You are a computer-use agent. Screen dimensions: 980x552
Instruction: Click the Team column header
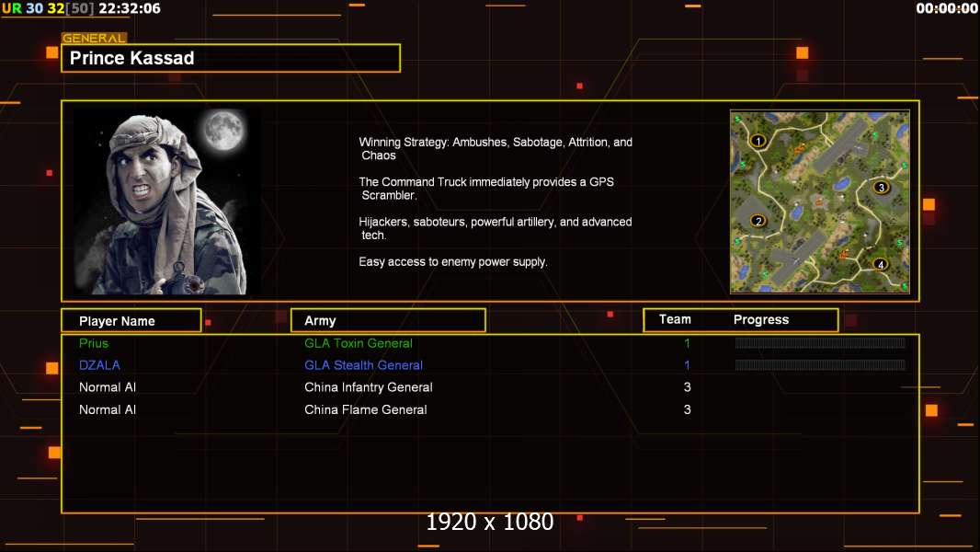[675, 319]
